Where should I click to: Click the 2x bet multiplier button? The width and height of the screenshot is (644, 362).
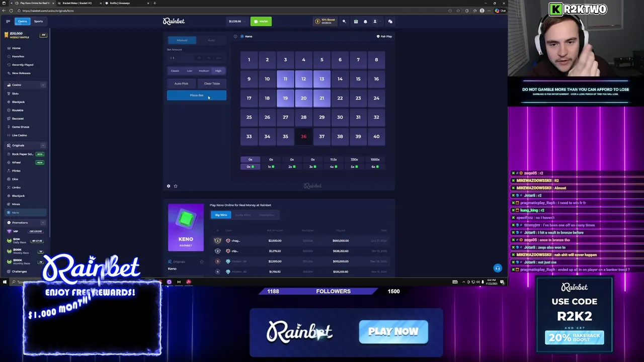tap(209, 58)
